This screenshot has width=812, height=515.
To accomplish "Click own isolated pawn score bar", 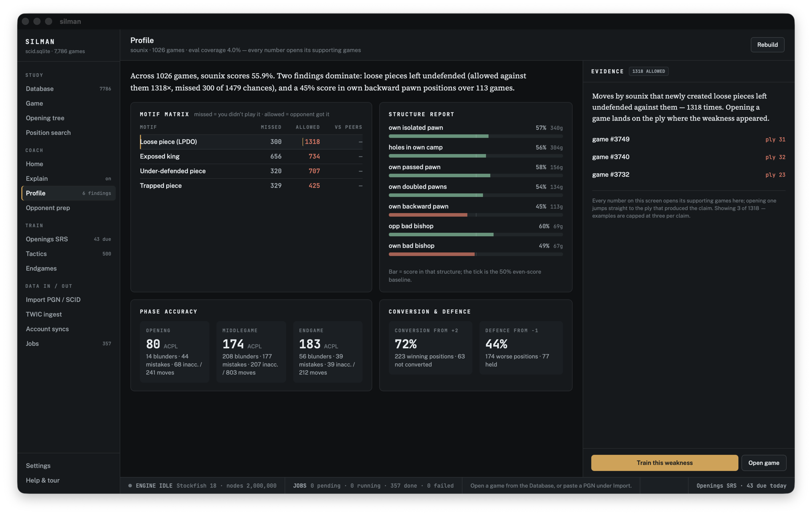I will (x=476, y=136).
